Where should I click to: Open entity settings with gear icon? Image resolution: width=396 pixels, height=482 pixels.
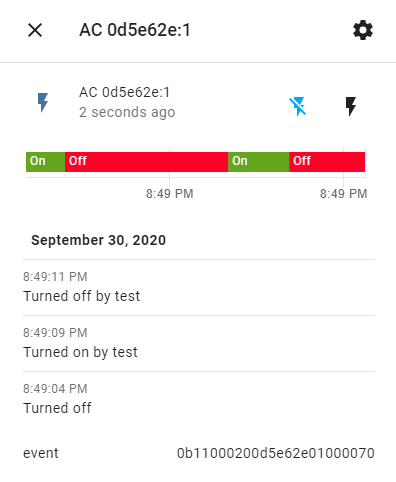363,30
